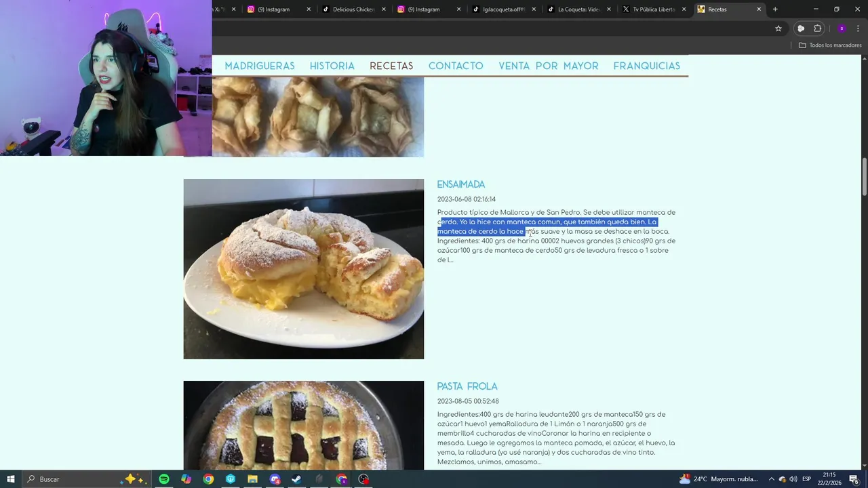Open the ensaimada photo thumbnail
This screenshot has width=868, height=488.
pyautogui.click(x=304, y=269)
